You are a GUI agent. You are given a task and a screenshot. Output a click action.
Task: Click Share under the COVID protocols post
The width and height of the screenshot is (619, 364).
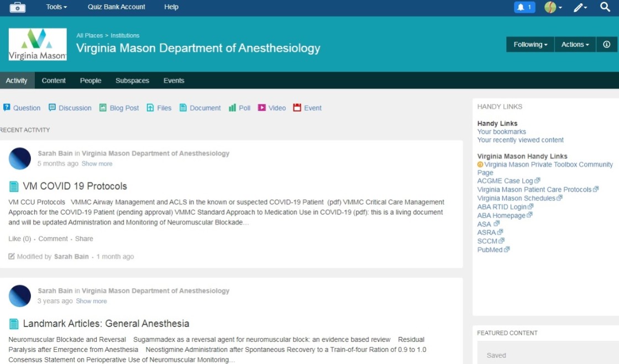pyautogui.click(x=84, y=239)
